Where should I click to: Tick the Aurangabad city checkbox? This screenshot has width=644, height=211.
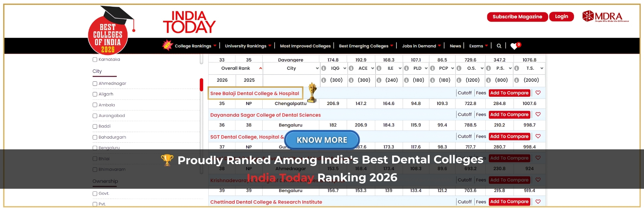tap(95, 116)
